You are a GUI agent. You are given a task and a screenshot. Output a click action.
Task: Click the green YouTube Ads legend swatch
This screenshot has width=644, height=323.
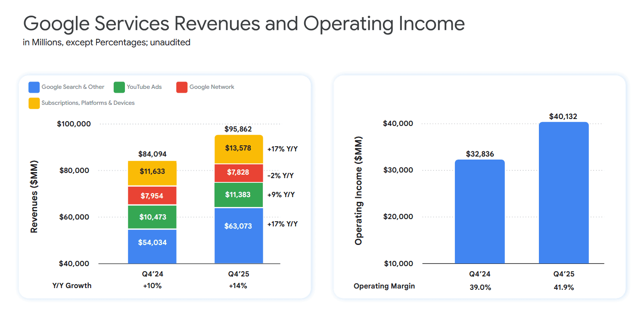[x=119, y=87]
